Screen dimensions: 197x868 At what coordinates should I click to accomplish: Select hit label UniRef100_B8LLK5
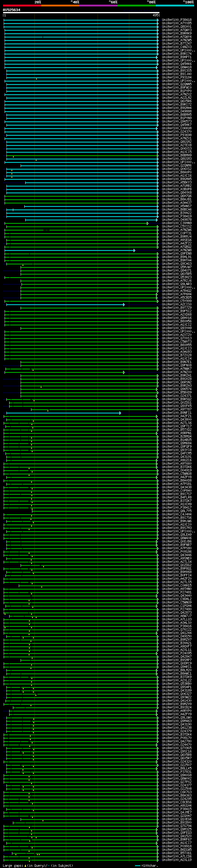(x=177, y=768)
